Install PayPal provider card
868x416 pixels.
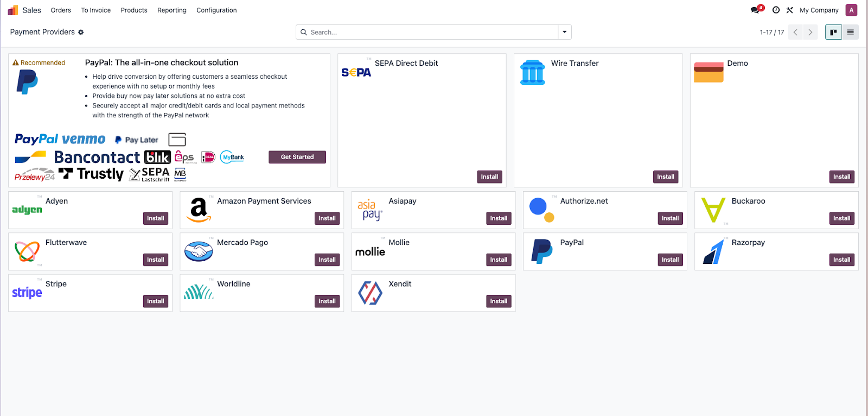tap(670, 260)
